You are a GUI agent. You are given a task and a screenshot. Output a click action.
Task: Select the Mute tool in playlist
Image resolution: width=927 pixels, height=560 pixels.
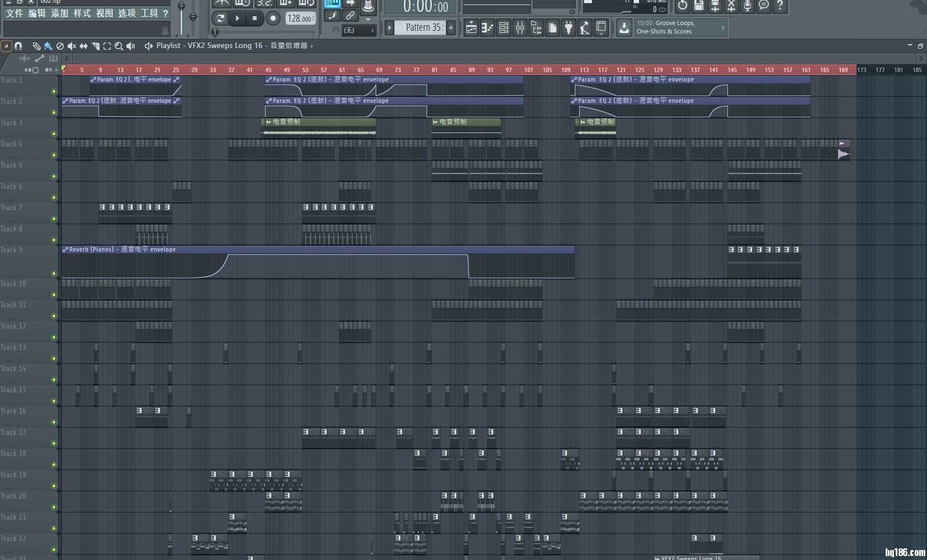(72, 46)
